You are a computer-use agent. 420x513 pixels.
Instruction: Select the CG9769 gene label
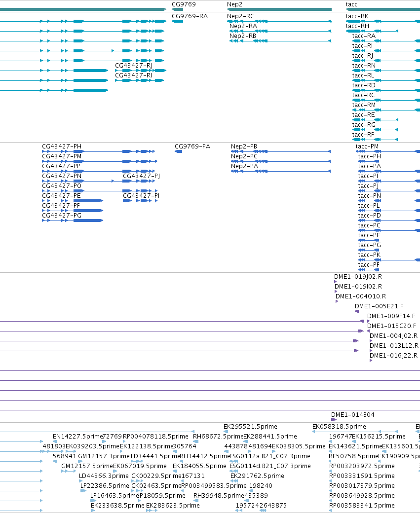pyautogui.click(x=184, y=4)
